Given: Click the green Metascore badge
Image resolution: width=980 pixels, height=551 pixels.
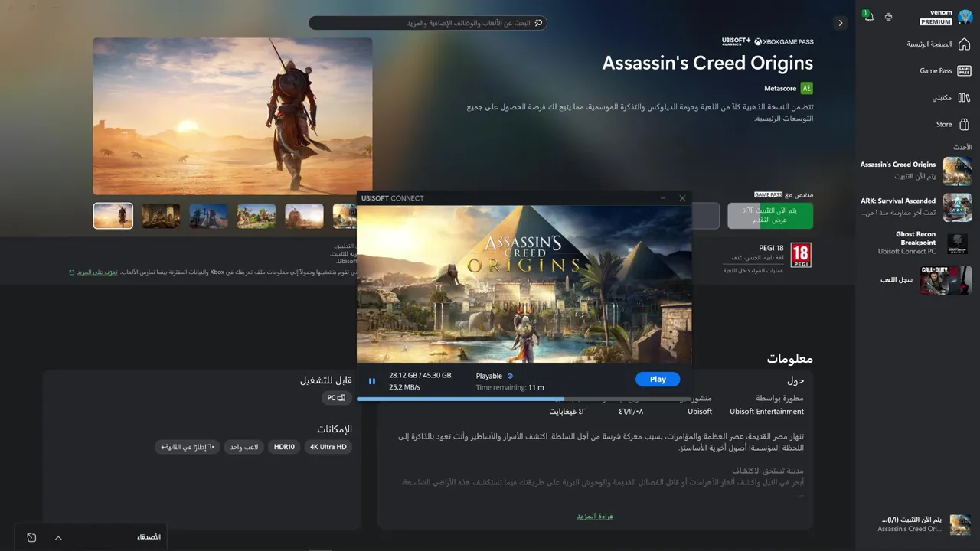Looking at the screenshot, I should pyautogui.click(x=806, y=88).
